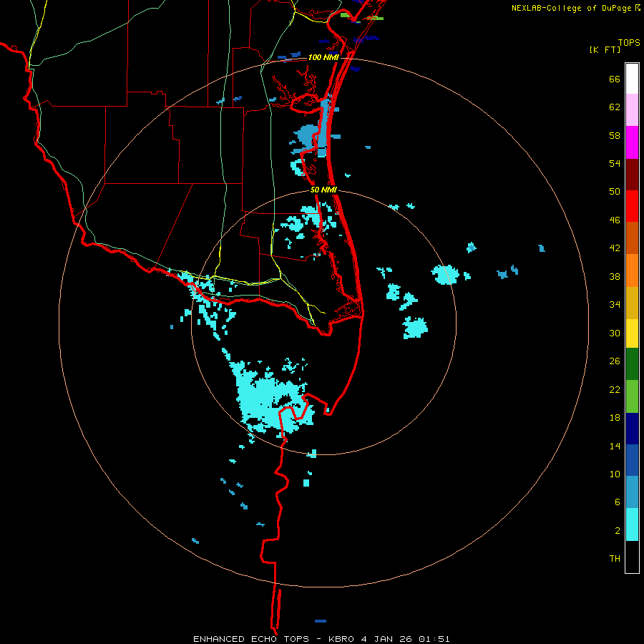
Task: Click the 100 NMI range ring label
Action: pos(323,57)
